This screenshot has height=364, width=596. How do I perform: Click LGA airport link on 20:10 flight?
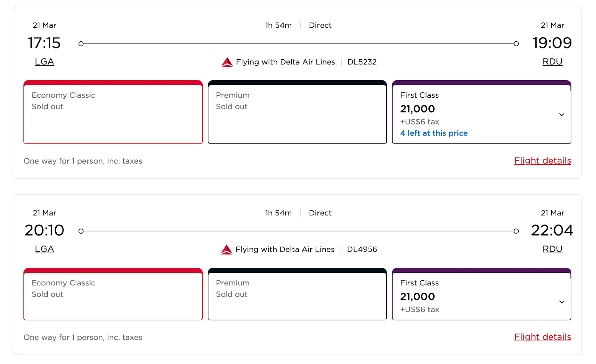(x=44, y=249)
